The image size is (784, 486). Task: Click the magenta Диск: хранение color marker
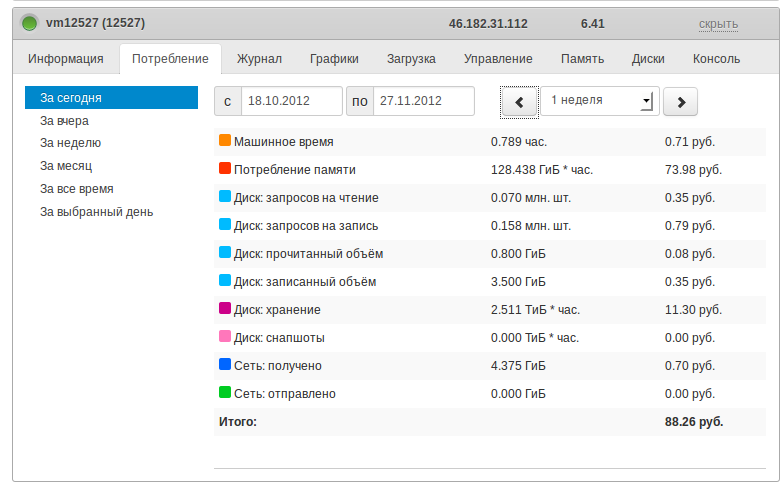[x=225, y=309]
